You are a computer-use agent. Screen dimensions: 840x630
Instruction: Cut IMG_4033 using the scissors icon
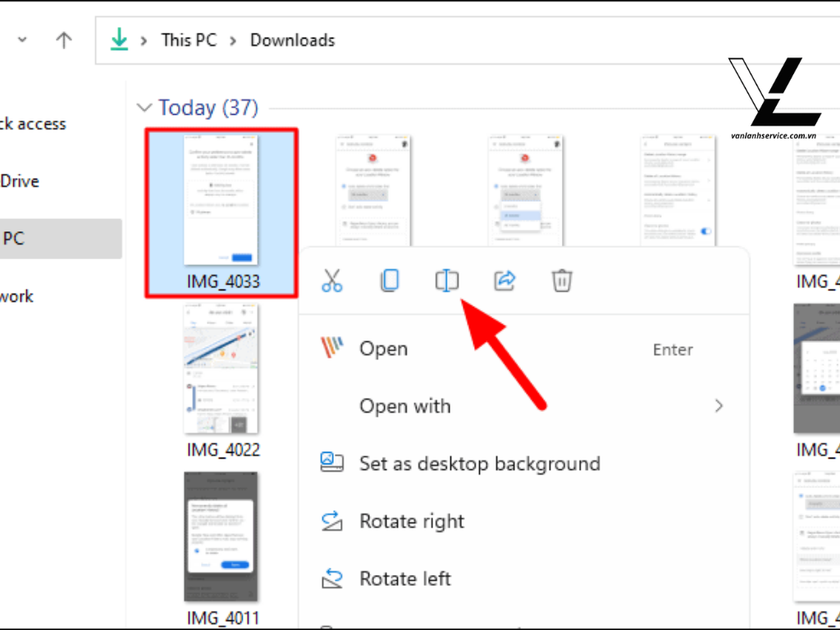coord(332,280)
